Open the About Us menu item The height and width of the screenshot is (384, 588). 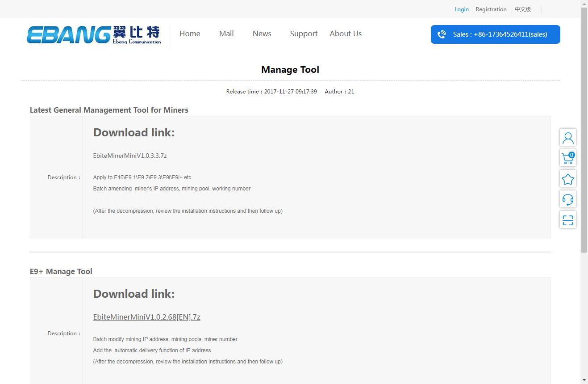coord(346,34)
